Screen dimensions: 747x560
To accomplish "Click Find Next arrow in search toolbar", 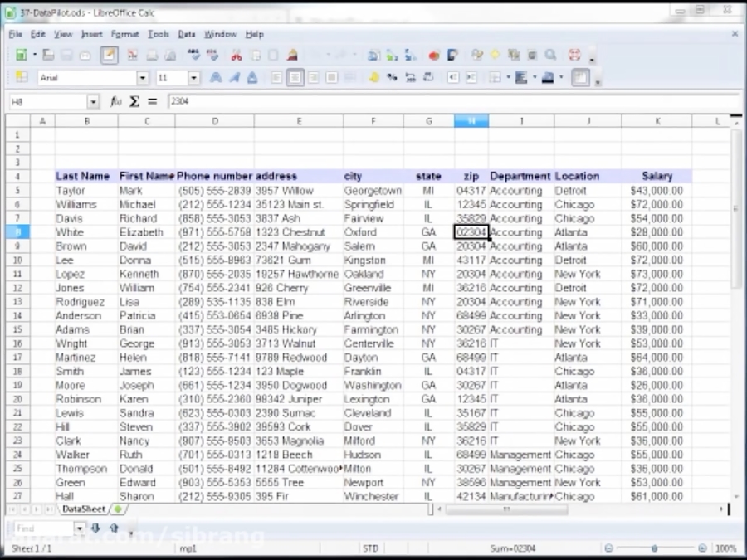I will click(95, 528).
